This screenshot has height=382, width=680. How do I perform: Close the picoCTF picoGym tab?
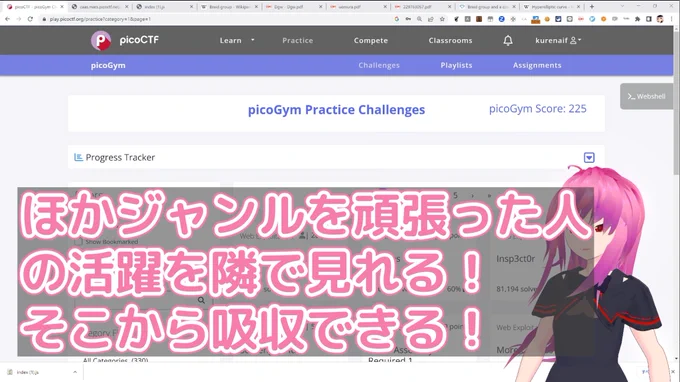62,7
